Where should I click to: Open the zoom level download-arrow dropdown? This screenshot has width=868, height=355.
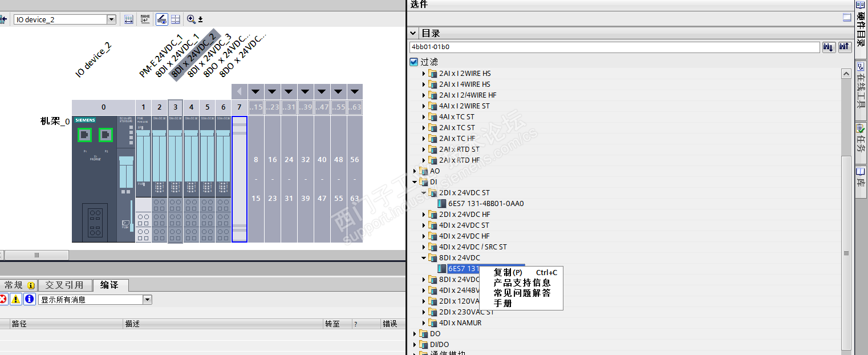coord(201,20)
